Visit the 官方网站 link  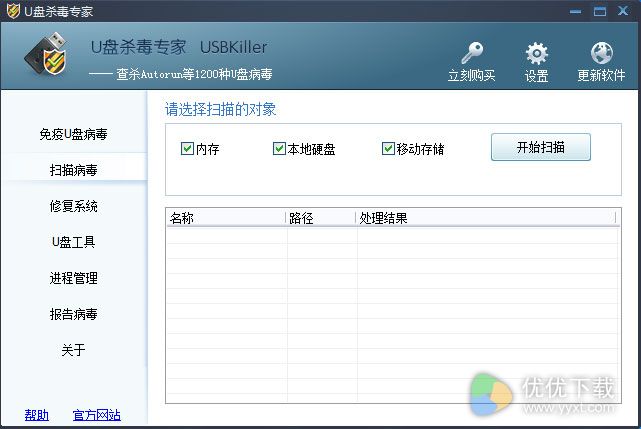click(96, 415)
